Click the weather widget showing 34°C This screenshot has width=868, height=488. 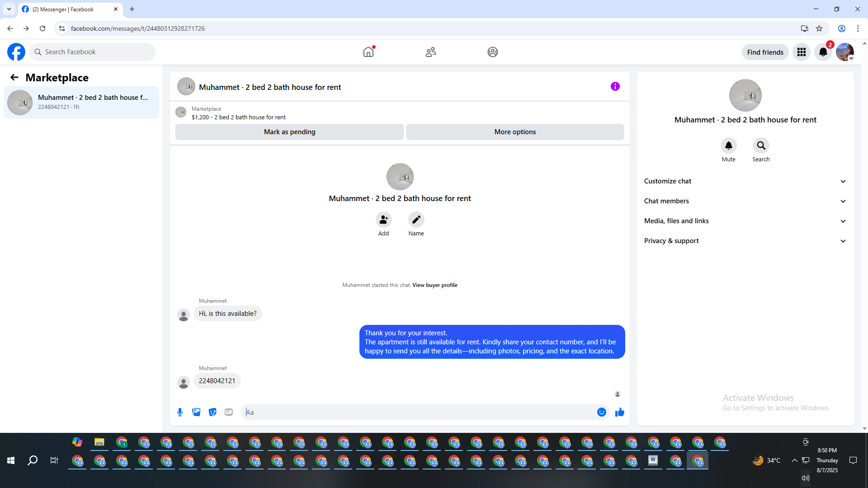[x=767, y=460]
